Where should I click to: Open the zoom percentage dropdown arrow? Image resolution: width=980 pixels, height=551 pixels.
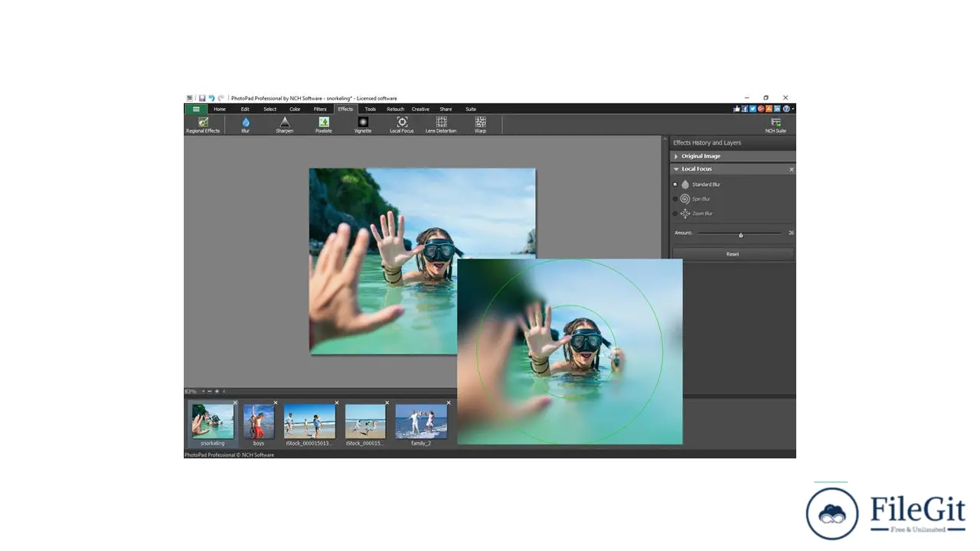click(203, 392)
